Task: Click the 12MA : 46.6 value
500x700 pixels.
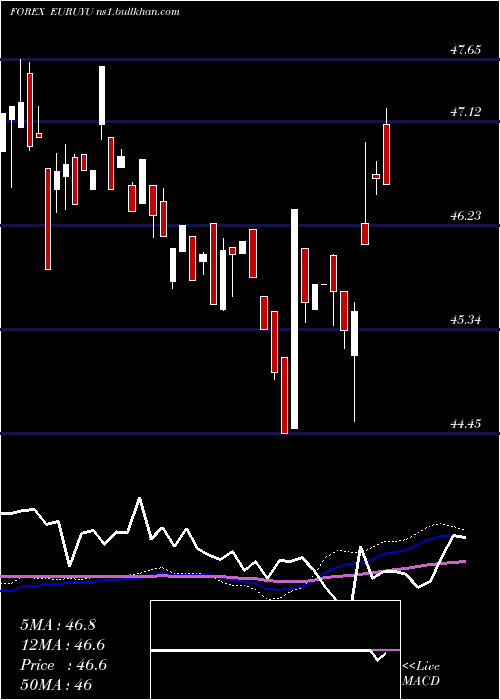Action: [x=63, y=645]
